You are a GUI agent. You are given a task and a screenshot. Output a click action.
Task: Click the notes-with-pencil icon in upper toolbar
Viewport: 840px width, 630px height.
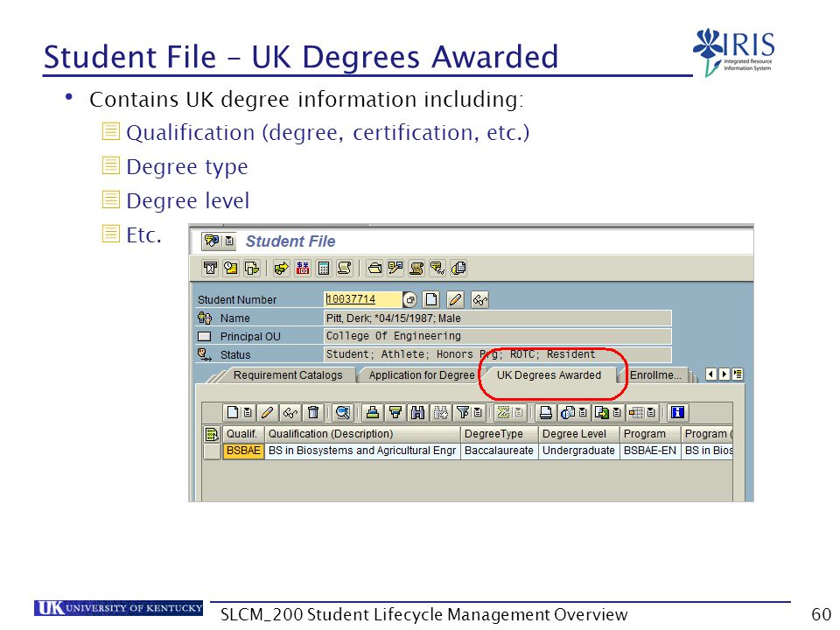(x=395, y=268)
